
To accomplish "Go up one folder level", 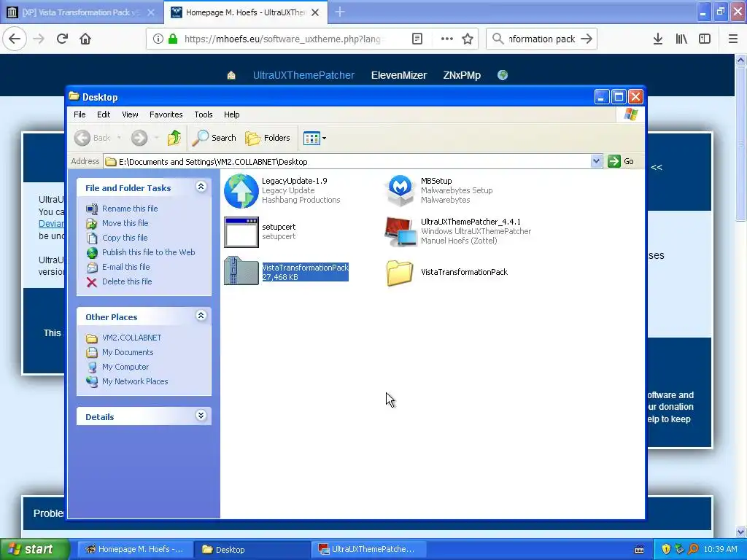I will coord(174,138).
